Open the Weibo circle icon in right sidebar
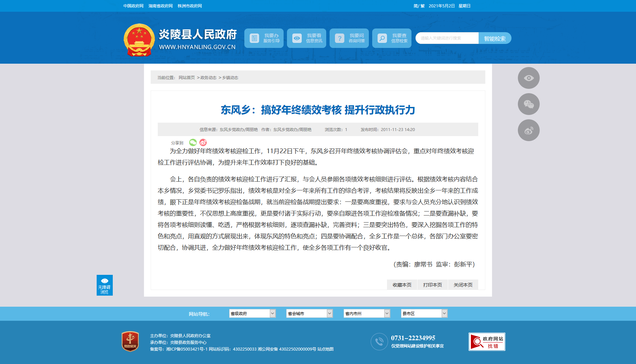Screen dimensions: 636x364 pos(529,130)
